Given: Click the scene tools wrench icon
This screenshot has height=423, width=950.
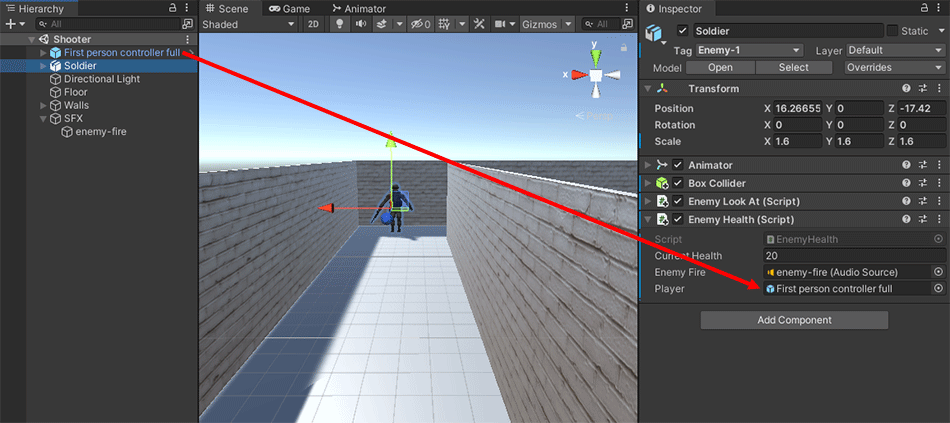Looking at the screenshot, I should pyautogui.click(x=478, y=24).
